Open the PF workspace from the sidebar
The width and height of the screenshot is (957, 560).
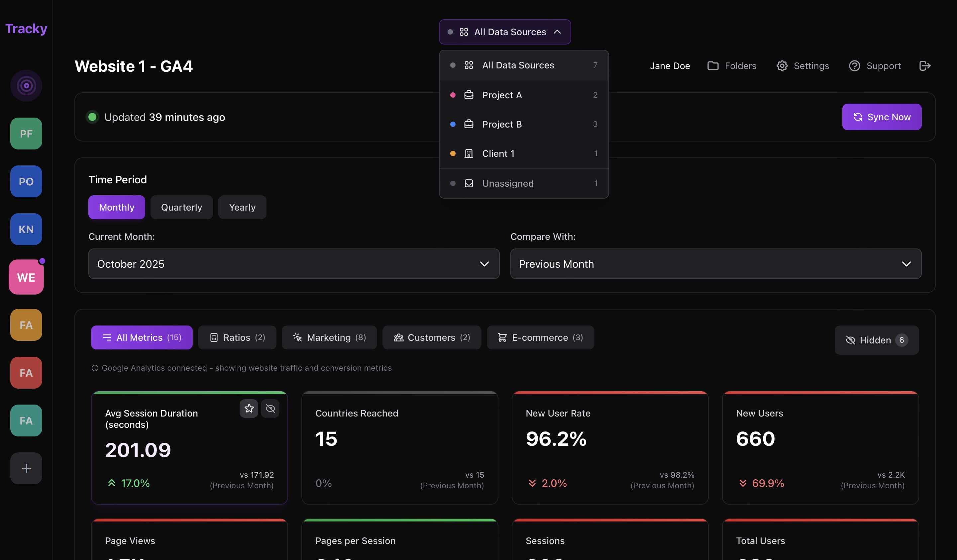pos(26,133)
